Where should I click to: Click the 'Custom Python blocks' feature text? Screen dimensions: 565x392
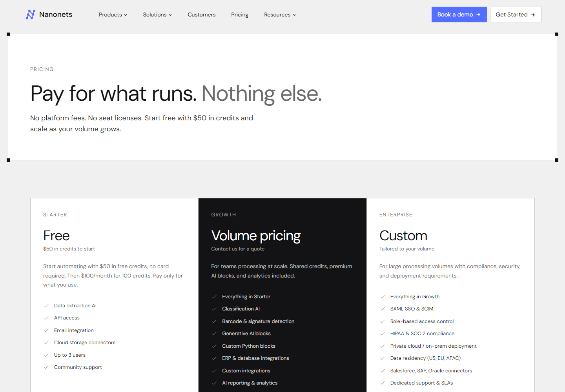249,346
